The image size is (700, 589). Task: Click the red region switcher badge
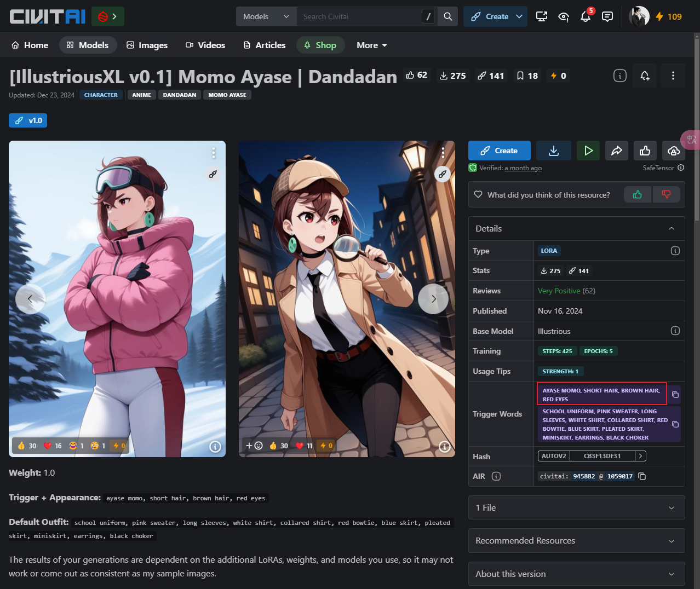tap(108, 16)
